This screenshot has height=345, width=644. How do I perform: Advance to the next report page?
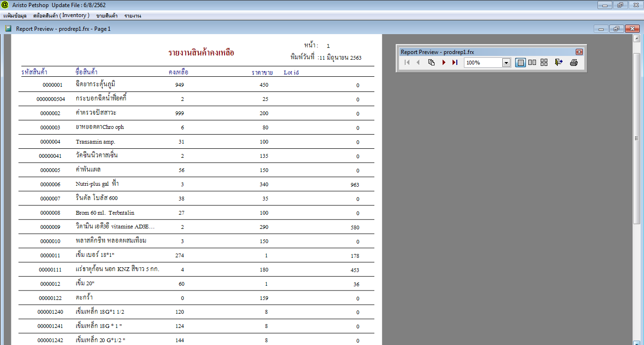(444, 63)
